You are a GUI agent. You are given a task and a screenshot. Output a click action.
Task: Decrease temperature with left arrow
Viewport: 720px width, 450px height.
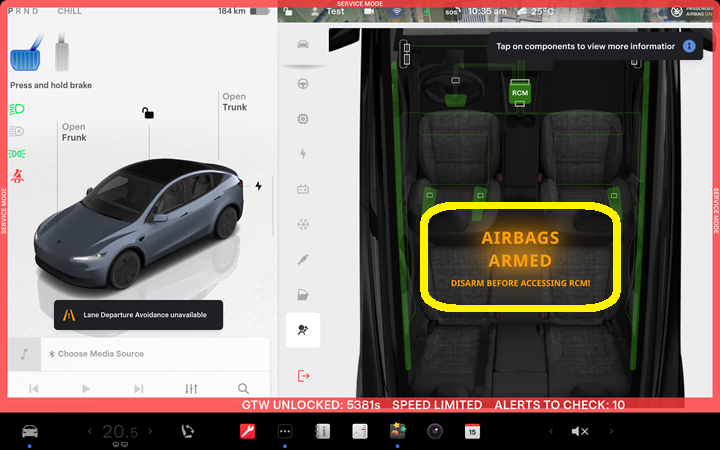pyautogui.click(x=90, y=432)
